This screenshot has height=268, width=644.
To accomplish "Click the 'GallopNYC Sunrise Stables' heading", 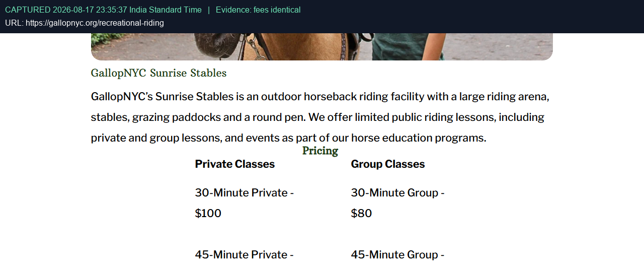I will 158,73.
